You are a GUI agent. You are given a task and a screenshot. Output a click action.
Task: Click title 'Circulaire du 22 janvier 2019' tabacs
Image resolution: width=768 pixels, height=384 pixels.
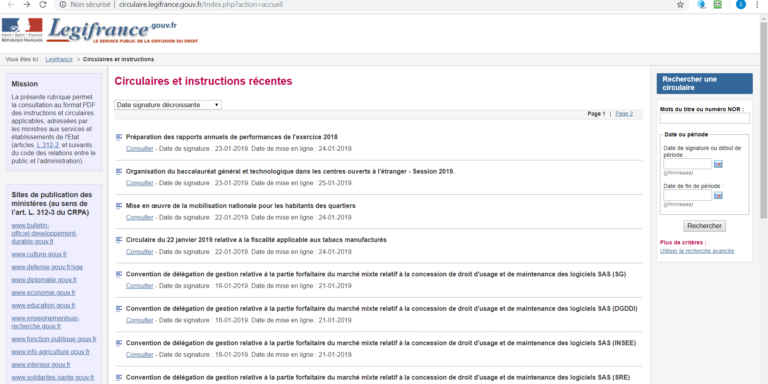256,240
